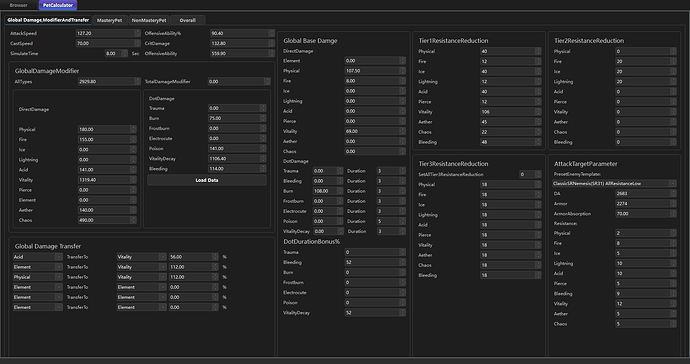The image size is (690, 364).
Task: Click the Tier2ResistanceReduction Fire field showing 20
Action: [646, 62]
